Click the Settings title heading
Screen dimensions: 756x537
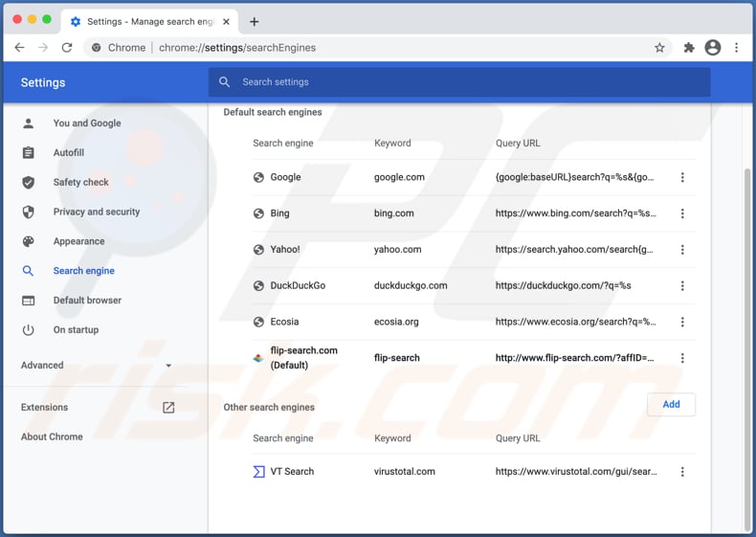click(x=43, y=82)
